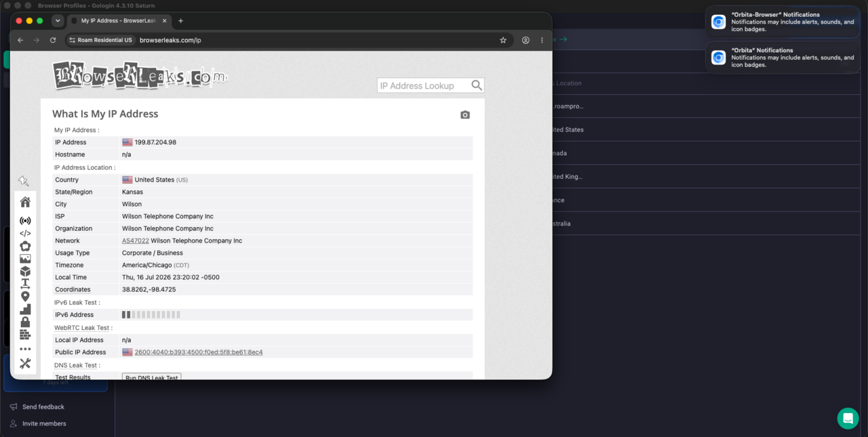This screenshot has width=868, height=437.
Task: Open the TLS padlock icon in sidebar
Action: point(25,322)
